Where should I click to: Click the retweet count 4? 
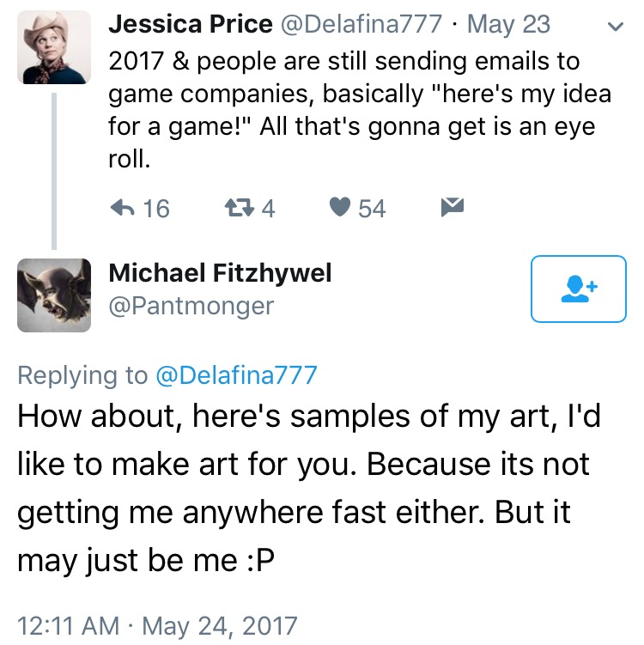[268, 208]
